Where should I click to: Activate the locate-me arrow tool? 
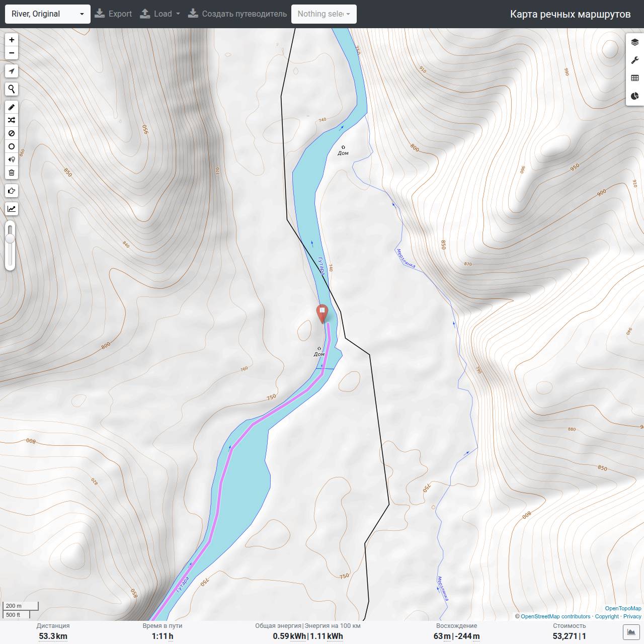pyautogui.click(x=12, y=71)
